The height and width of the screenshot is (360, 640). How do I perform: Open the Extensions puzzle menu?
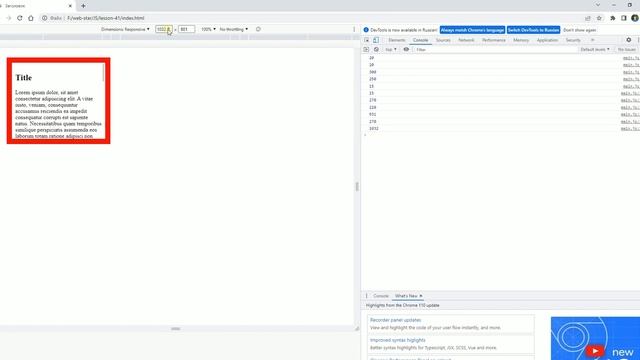tap(613, 18)
